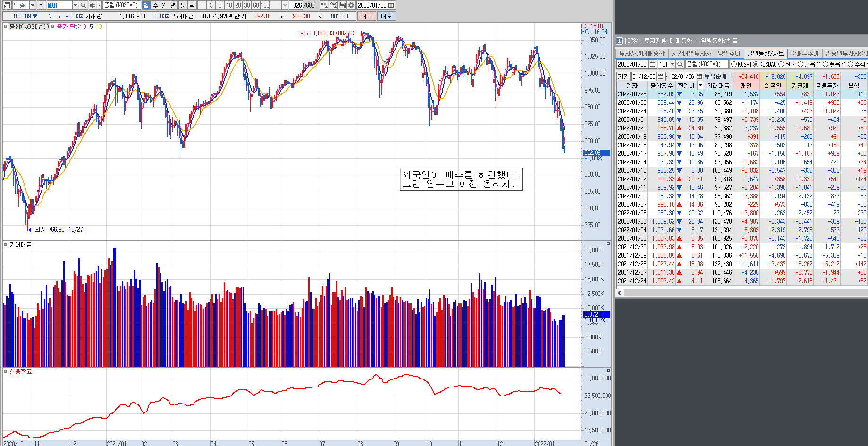Click the credit panel collapse icon at its top right
This screenshot has width=868, height=446.
(x=608, y=371)
